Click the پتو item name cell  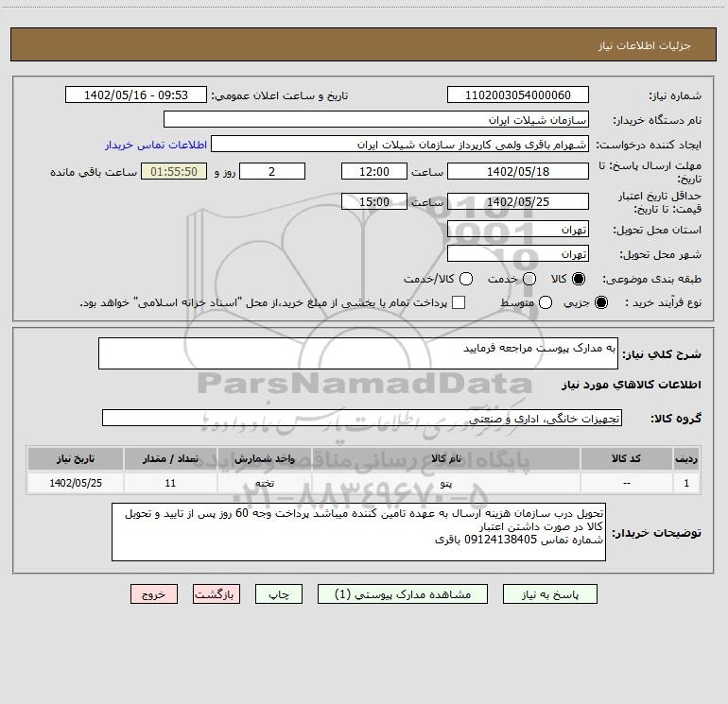pos(446,483)
